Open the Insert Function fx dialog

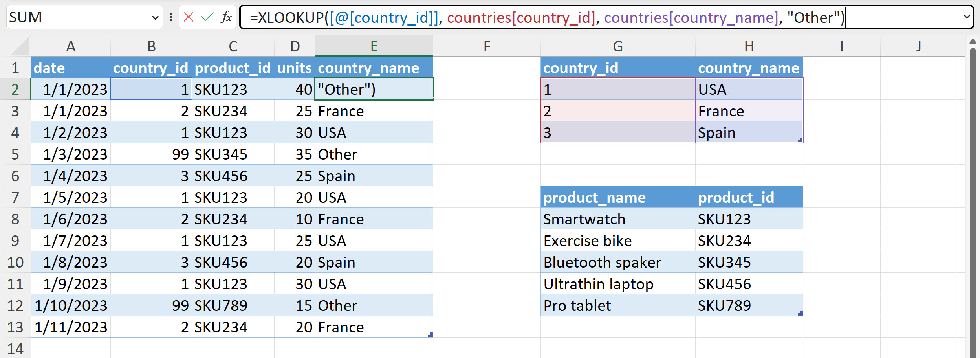pos(226,17)
